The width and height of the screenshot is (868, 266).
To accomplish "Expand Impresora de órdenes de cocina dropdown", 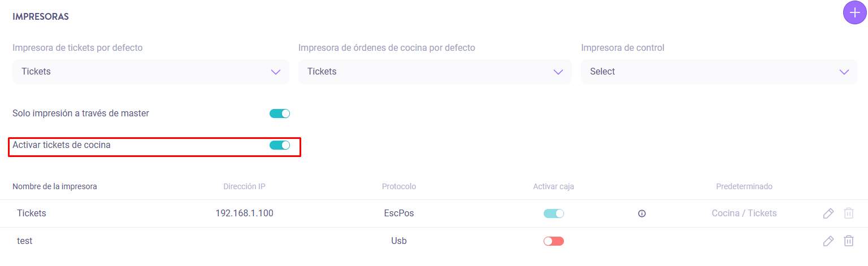I will pos(435,72).
